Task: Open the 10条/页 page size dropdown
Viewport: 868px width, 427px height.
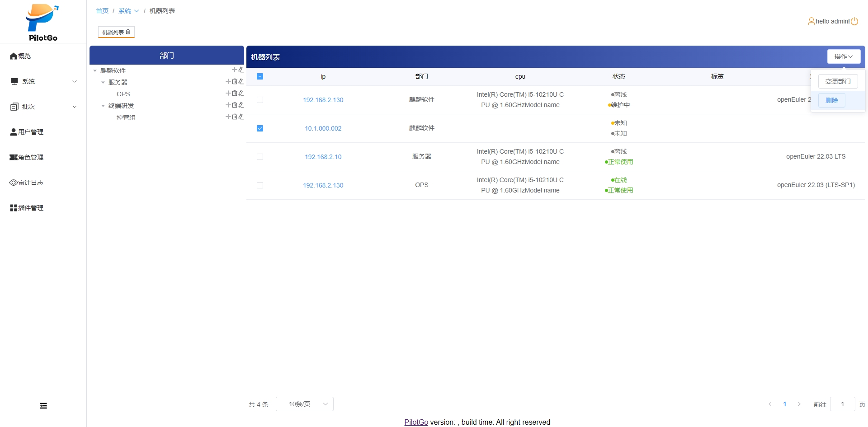Action: [x=305, y=404]
